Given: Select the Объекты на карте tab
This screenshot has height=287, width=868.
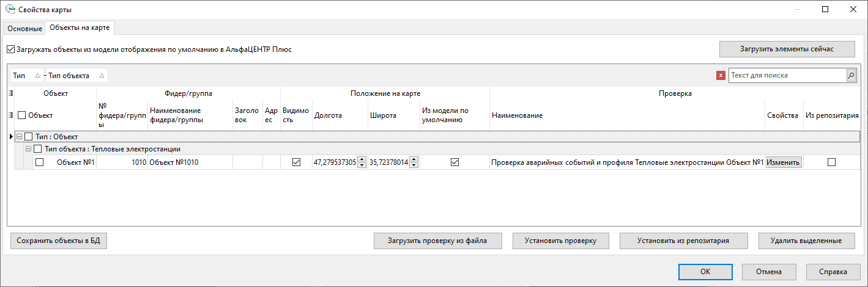Looking at the screenshot, I should click(77, 28).
